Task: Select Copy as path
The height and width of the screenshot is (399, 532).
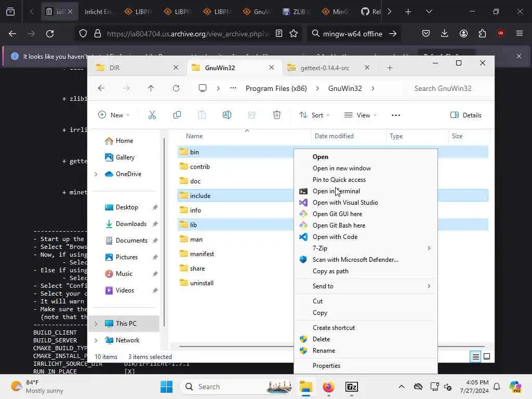Action: 365,271
